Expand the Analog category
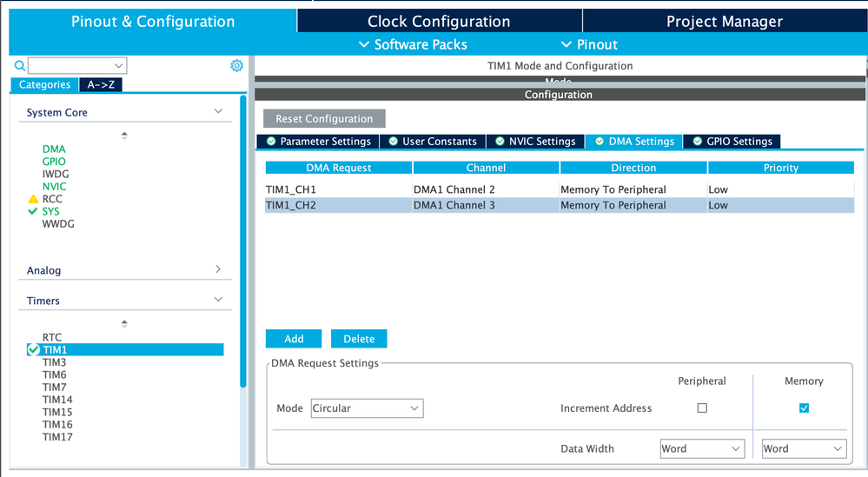868x477 pixels. (x=218, y=269)
